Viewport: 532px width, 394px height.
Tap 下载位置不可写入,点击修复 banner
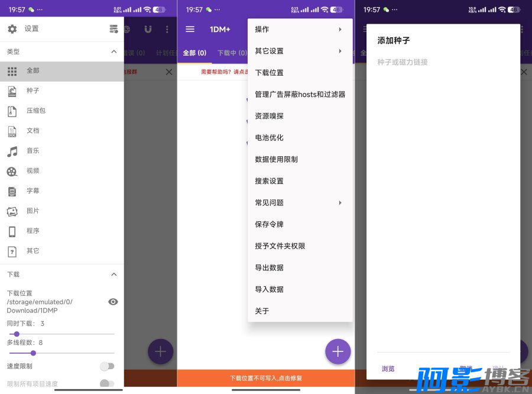click(266, 378)
